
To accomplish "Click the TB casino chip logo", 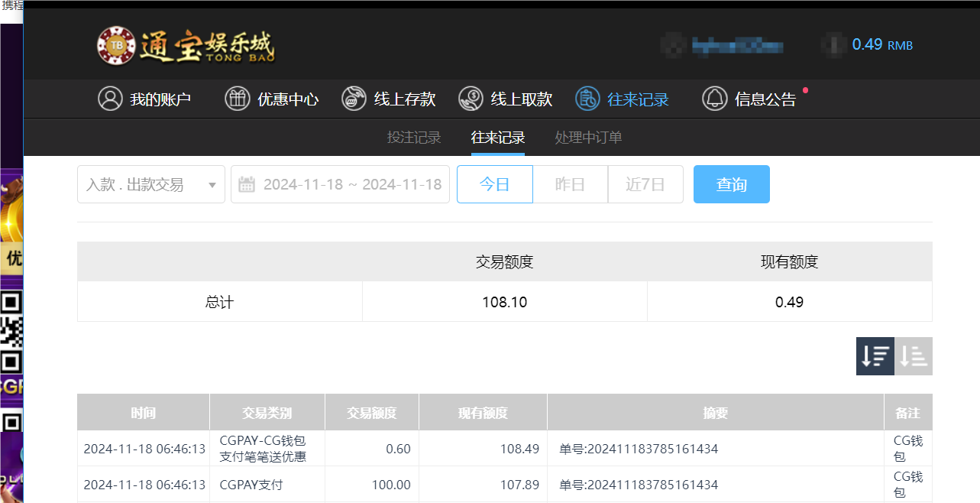I will (x=116, y=44).
